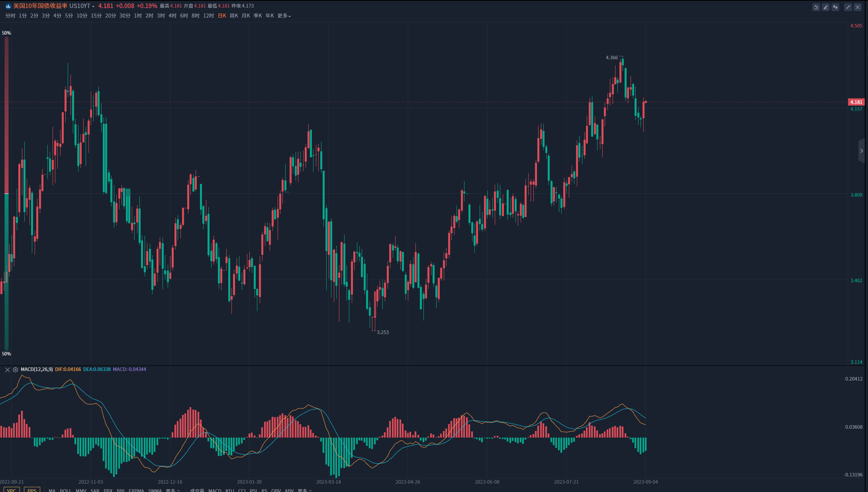
Task: Click the candlestick chart type icon
Action: click(x=835, y=7)
